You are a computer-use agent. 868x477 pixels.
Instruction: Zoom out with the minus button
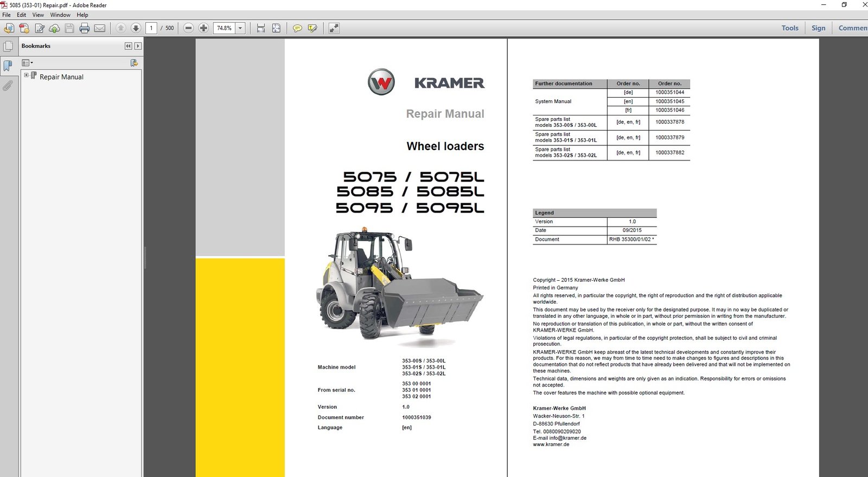pos(188,28)
